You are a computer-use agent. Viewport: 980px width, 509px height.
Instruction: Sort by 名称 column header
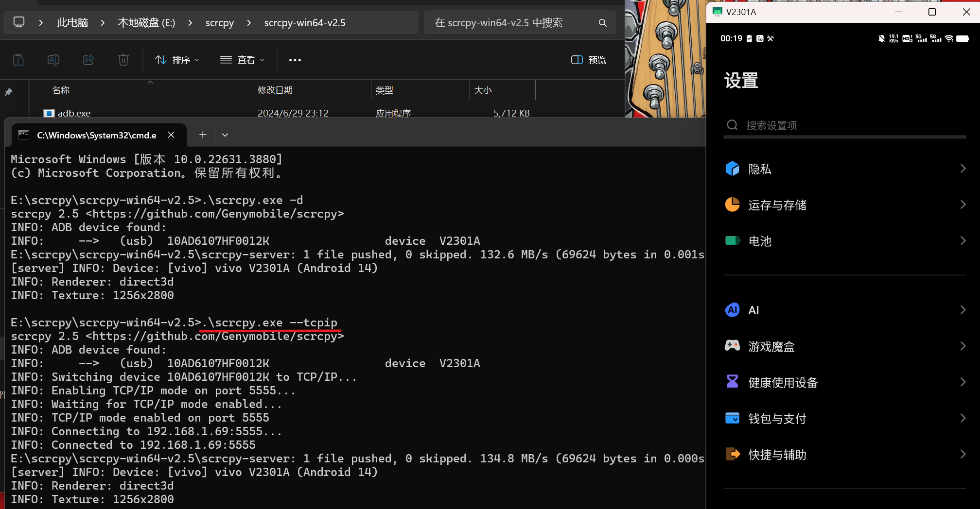(x=61, y=90)
